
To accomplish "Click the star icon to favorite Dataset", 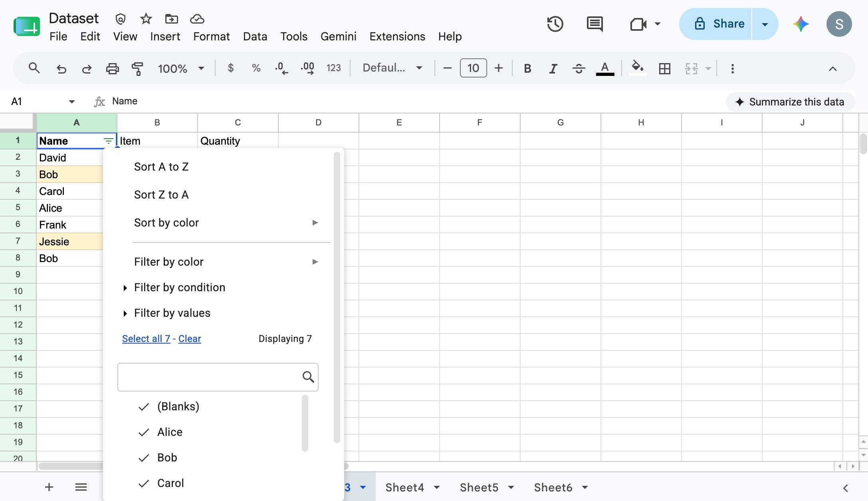I will coord(146,19).
